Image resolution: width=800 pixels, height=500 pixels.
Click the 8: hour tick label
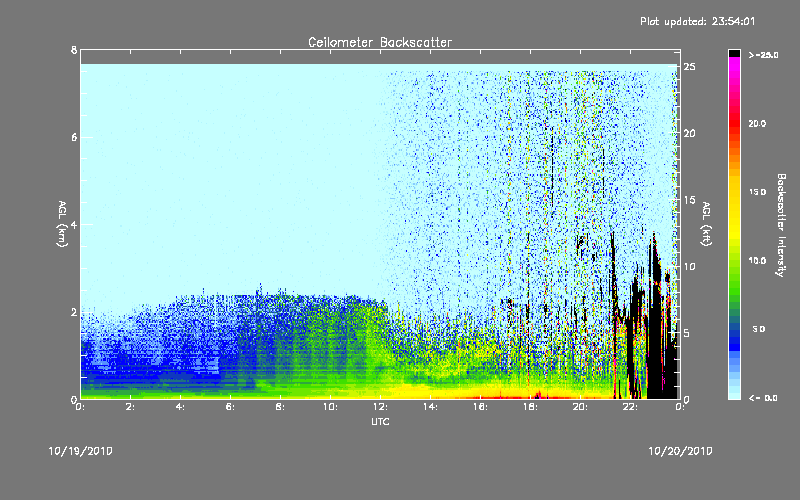pos(280,407)
